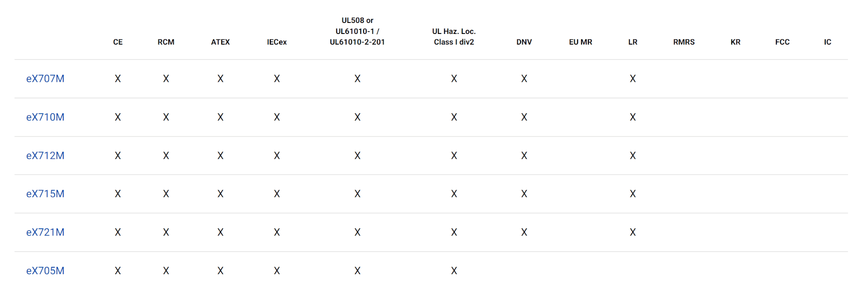
Task: Click the CE column header
Action: tap(118, 42)
